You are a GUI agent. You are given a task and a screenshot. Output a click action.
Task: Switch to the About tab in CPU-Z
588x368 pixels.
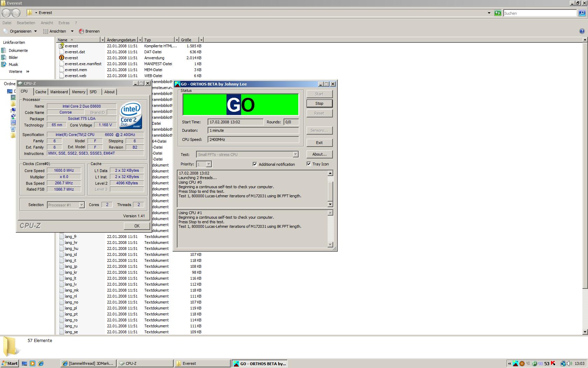pos(109,92)
